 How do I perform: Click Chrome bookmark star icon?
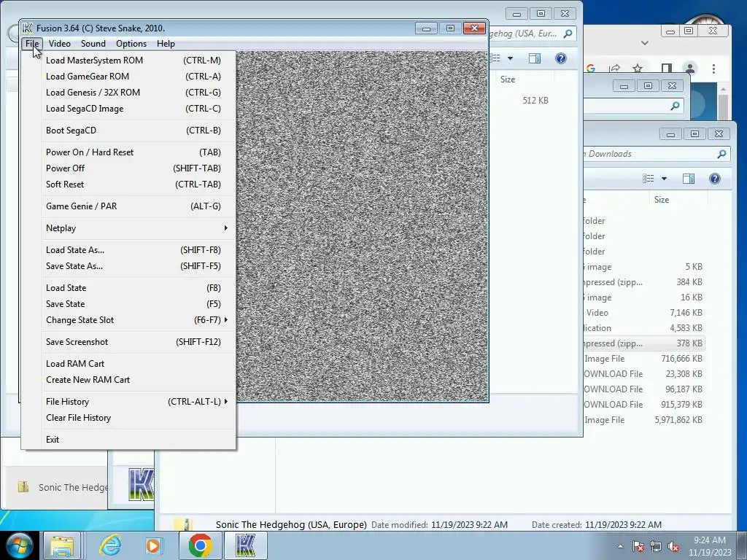[x=638, y=69]
